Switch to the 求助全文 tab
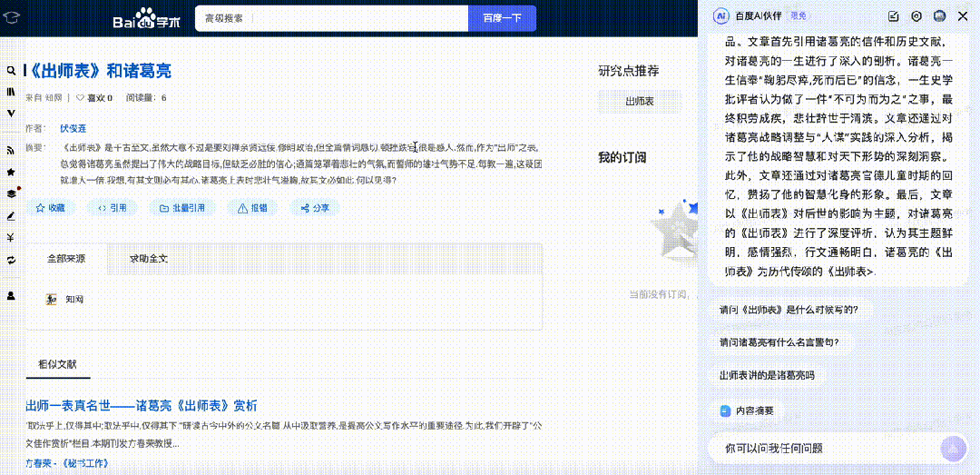The image size is (980, 475). [149, 259]
